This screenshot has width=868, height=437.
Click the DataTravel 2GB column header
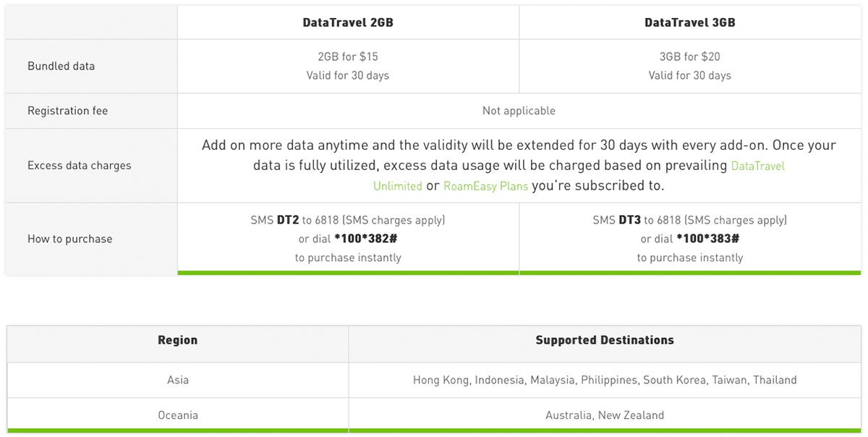point(348,22)
